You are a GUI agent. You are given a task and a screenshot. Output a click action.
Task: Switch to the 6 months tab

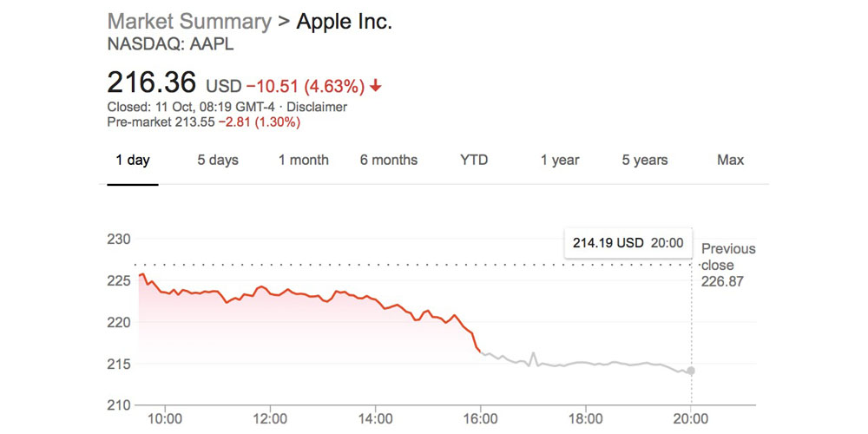[389, 161]
